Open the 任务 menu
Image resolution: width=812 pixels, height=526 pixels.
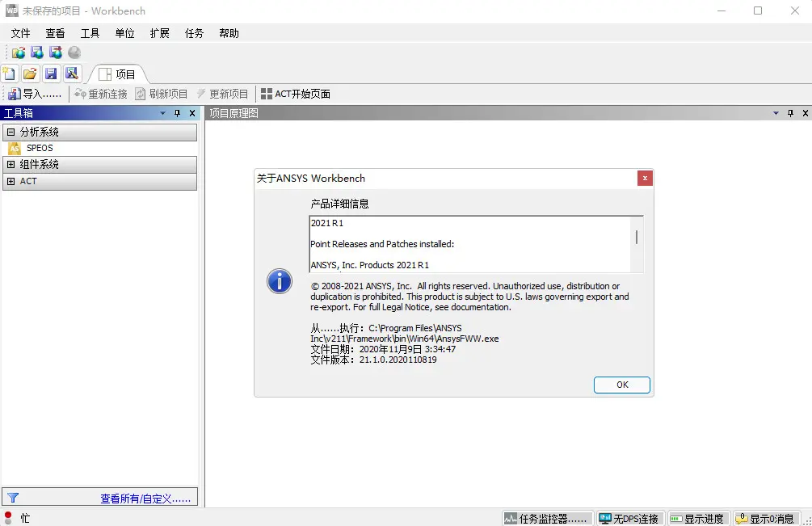tap(194, 33)
